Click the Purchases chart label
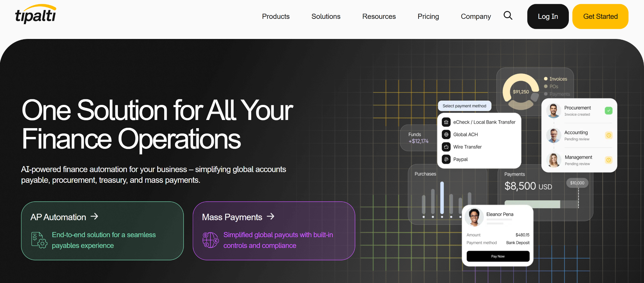Image resolution: width=644 pixels, height=283 pixels. click(425, 174)
